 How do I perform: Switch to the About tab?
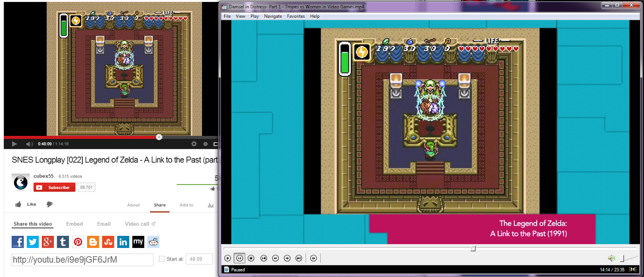[134, 205]
